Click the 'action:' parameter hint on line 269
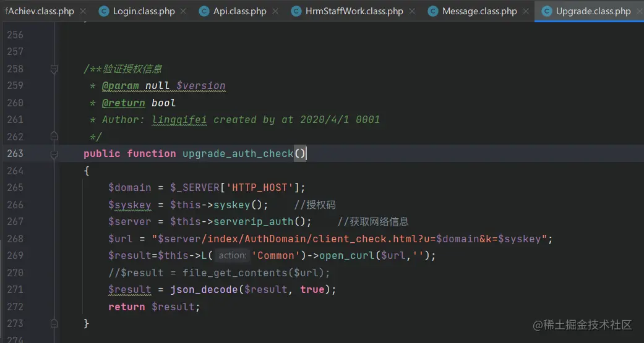The height and width of the screenshot is (343, 644). (232, 256)
